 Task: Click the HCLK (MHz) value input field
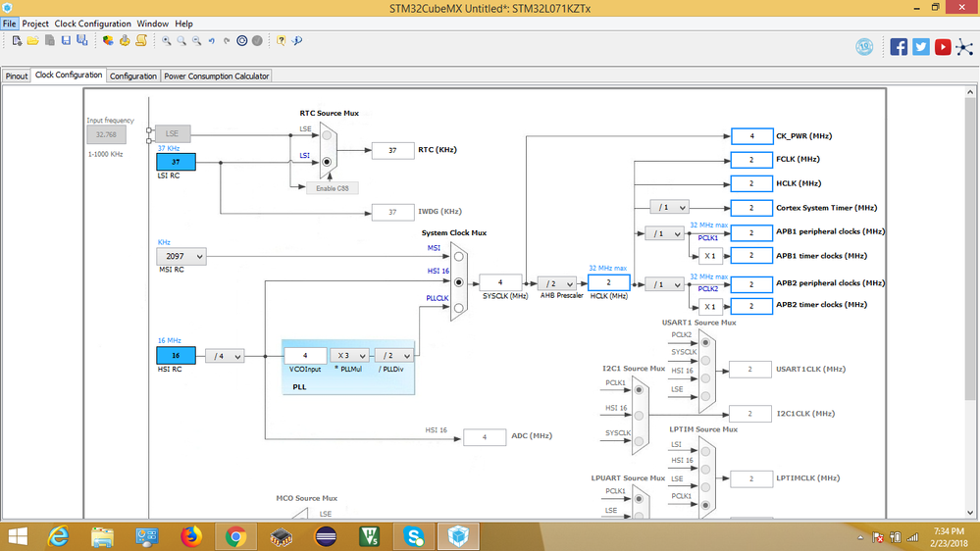click(x=608, y=282)
